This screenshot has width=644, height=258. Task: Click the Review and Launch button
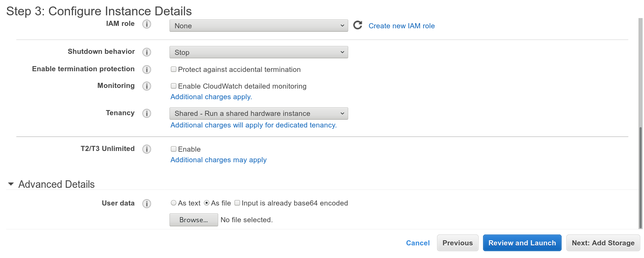click(522, 243)
